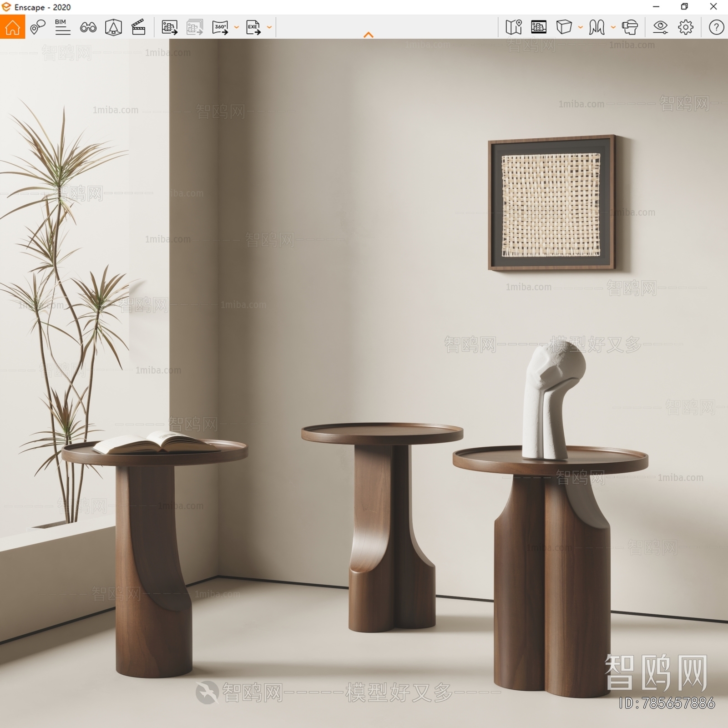The image size is (728, 728).
Task: Open Visual Settings with the eye icon
Action: (x=661, y=28)
